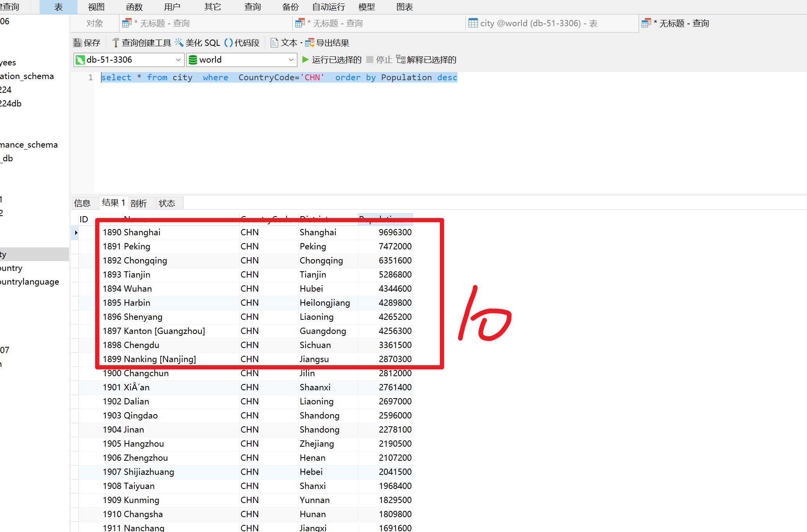Image resolution: width=807 pixels, height=532 pixels.
Task: Select the Harbin row in results
Action: pyautogui.click(x=137, y=303)
